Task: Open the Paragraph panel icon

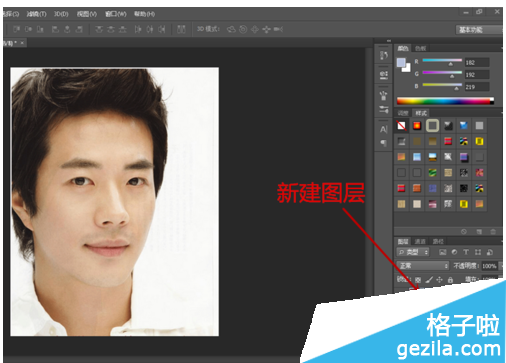Action: pos(384,143)
